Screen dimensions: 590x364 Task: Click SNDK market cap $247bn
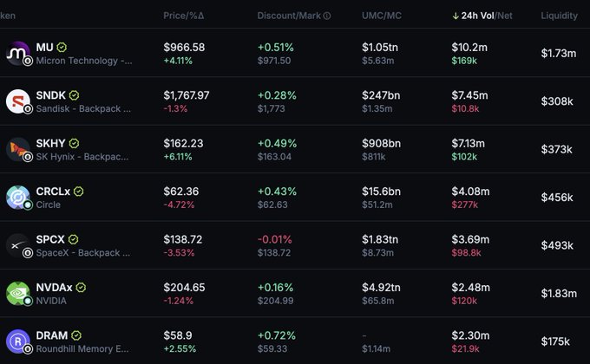381,95
